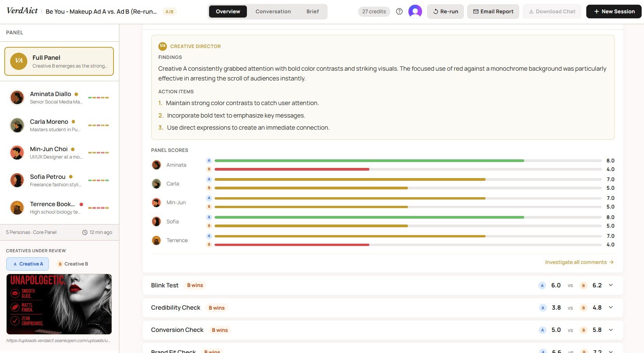This screenshot has width=644, height=353.
Task: Select the Creative A toggle
Action: [28, 264]
